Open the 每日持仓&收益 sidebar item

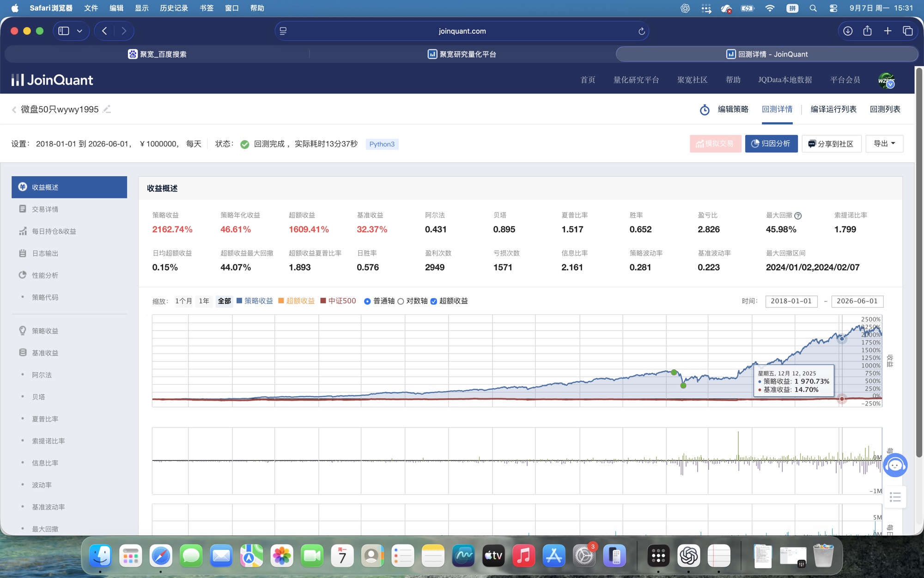69,232
